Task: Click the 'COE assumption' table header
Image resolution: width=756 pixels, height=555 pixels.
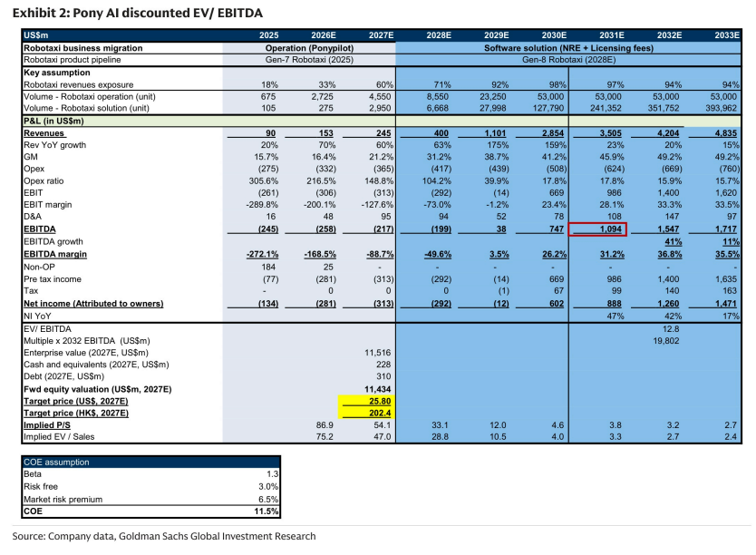Action: 56,462
